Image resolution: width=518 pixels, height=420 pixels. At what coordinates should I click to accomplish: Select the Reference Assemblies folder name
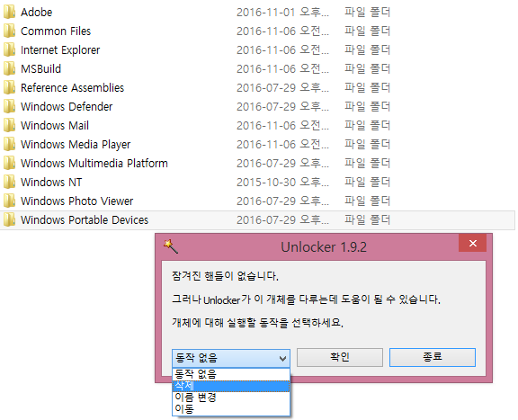pyautogui.click(x=72, y=87)
